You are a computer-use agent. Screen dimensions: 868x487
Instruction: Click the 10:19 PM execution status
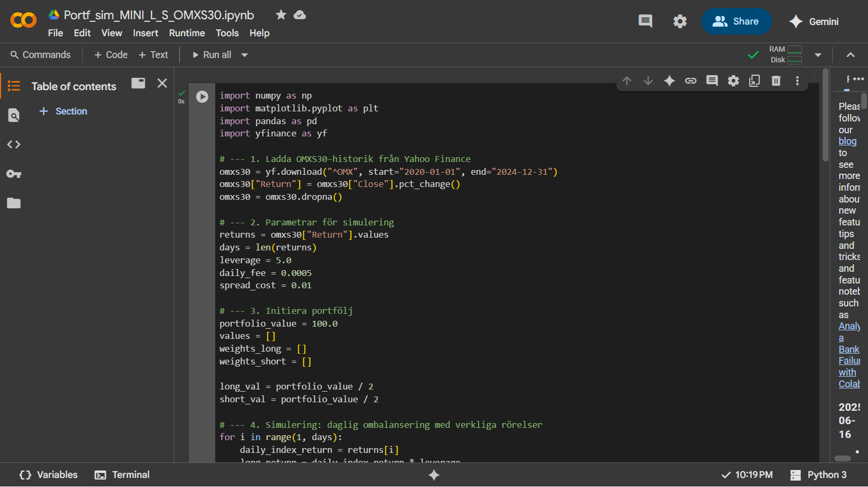coord(747,475)
